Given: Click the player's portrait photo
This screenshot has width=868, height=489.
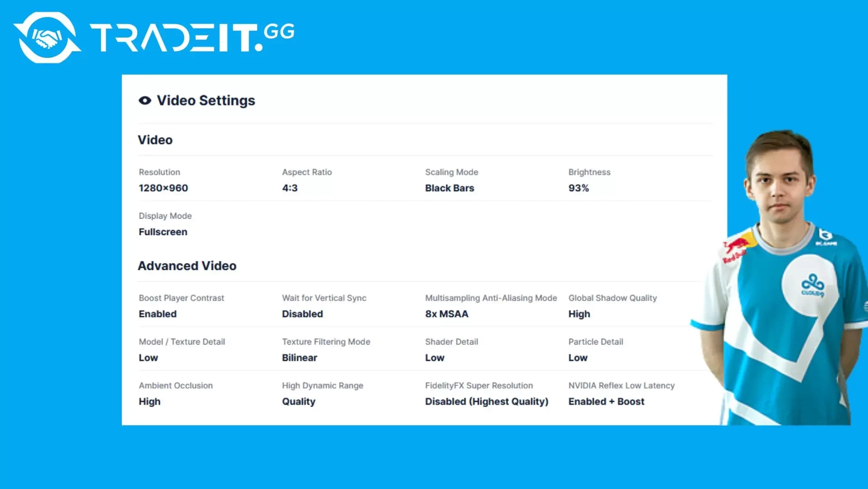Looking at the screenshot, I should click(780, 277).
